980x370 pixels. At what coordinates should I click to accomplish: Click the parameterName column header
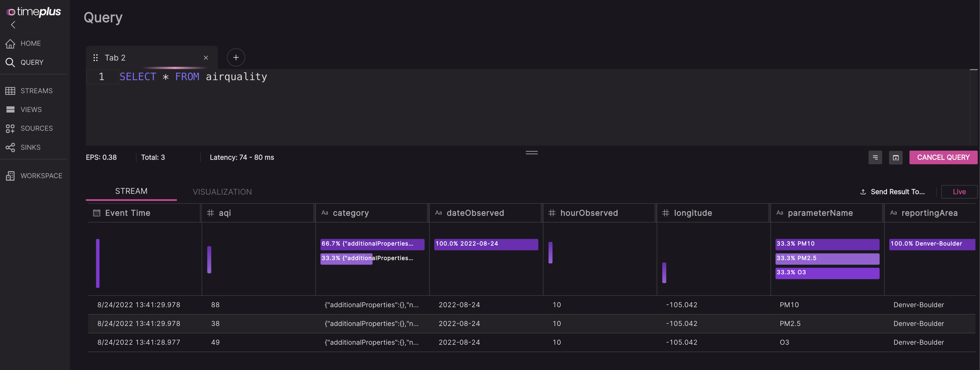[820, 213]
